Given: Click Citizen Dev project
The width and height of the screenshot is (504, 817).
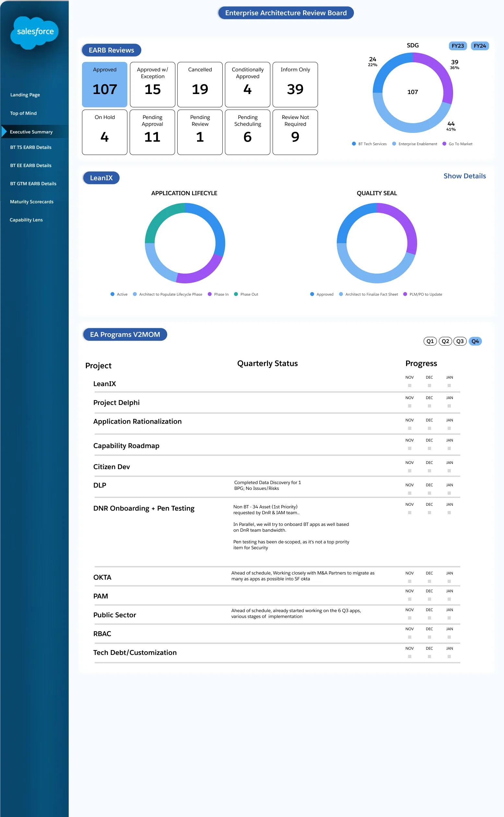Looking at the screenshot, I should click(112, 467).
